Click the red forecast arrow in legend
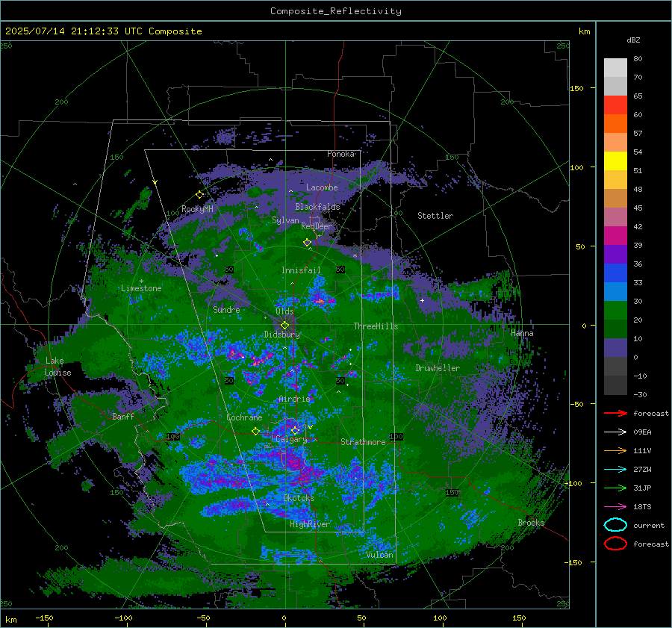Image resolution: width=672 pixels, height=628 pixels. [615, 413]
